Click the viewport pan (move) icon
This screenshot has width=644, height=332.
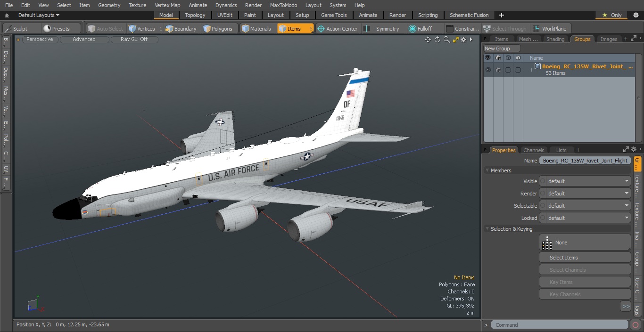click(428, 40)
